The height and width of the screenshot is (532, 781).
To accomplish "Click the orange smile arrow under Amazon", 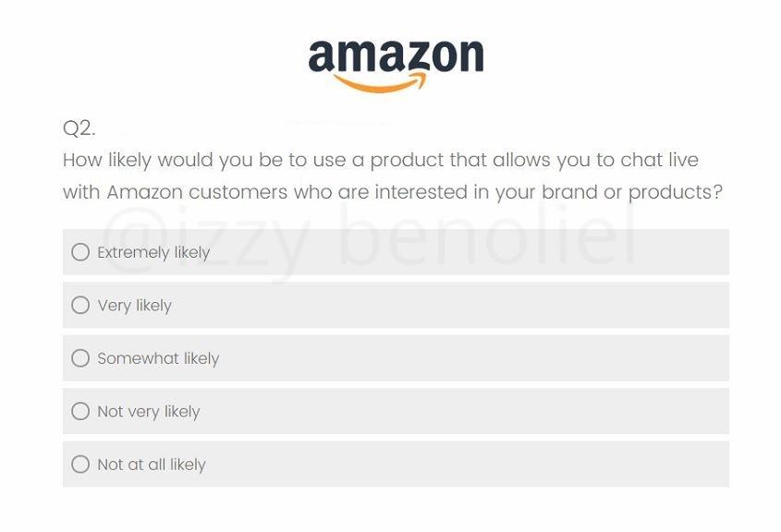I will pyautogui.click(x=380, y=83).
